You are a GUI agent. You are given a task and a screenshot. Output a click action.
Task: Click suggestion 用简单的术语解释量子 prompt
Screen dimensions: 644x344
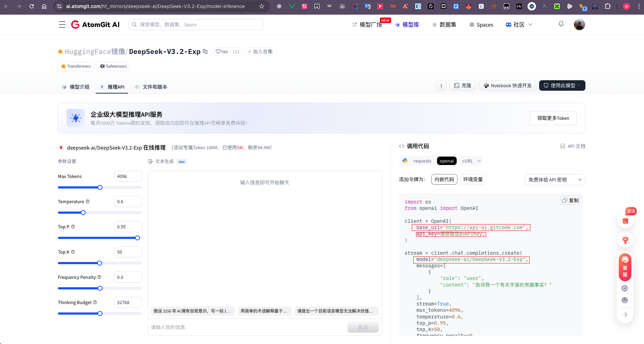tap(264, 311)
